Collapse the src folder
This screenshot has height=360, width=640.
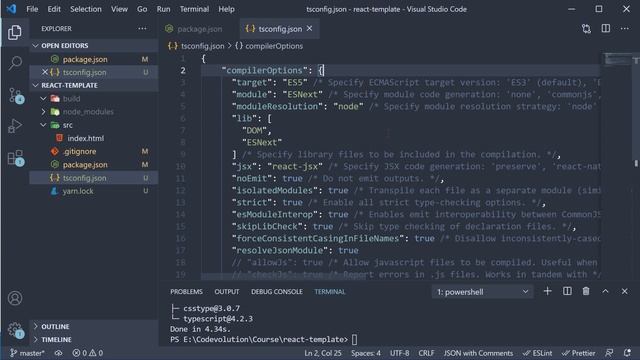point(43,125)
